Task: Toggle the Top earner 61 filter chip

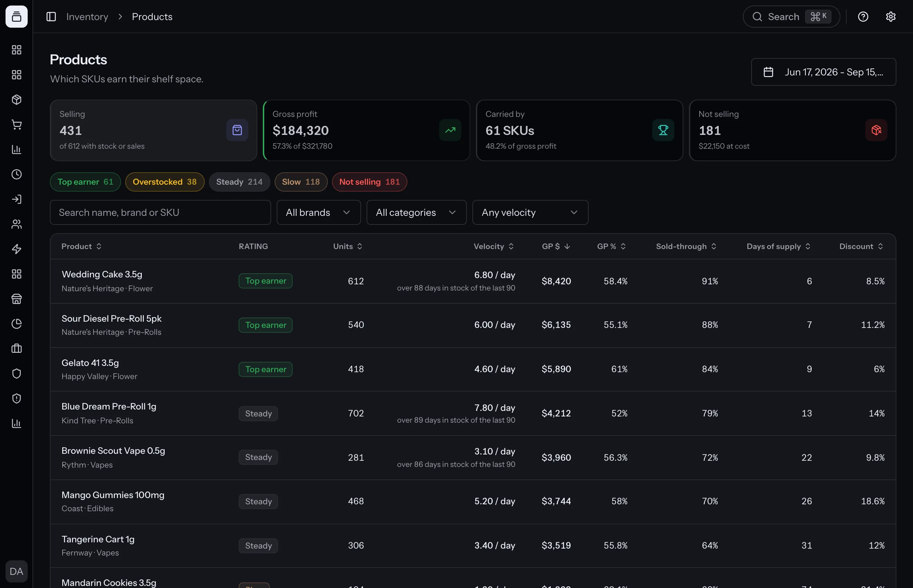Action: [85, 182]
